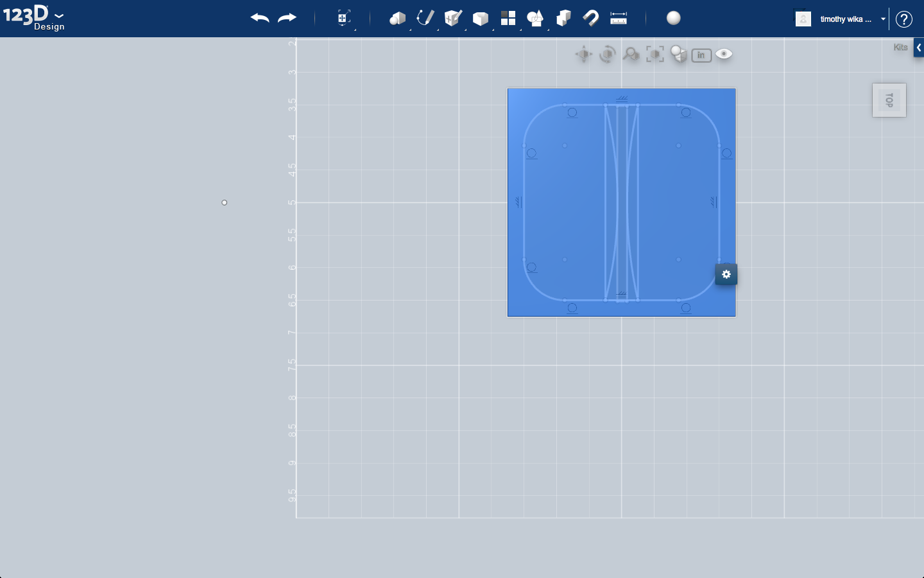Click the username 'timothy wika ...'
Viewport: 924px width, 578px height.
point(846,19)
